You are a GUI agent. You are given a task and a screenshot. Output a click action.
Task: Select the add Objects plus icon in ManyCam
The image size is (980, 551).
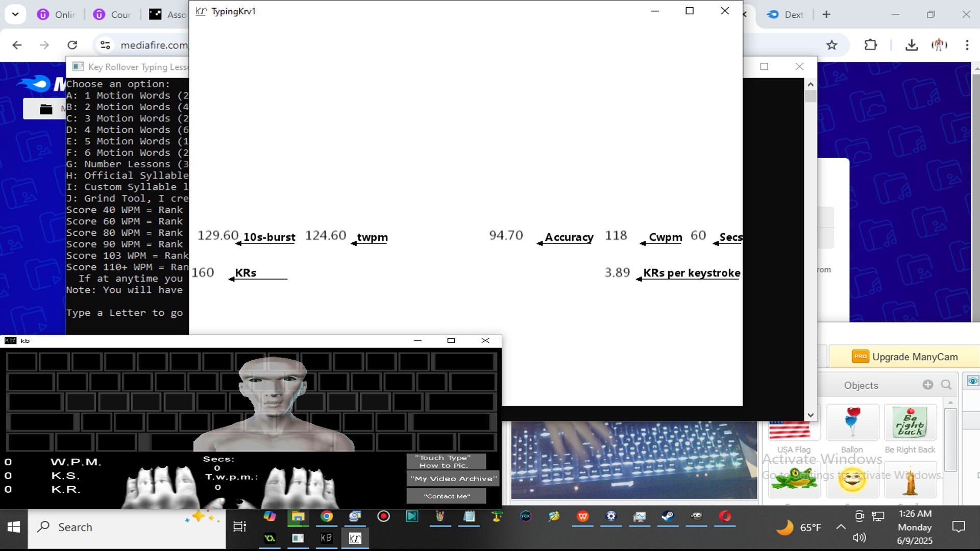tap(928, 385)
